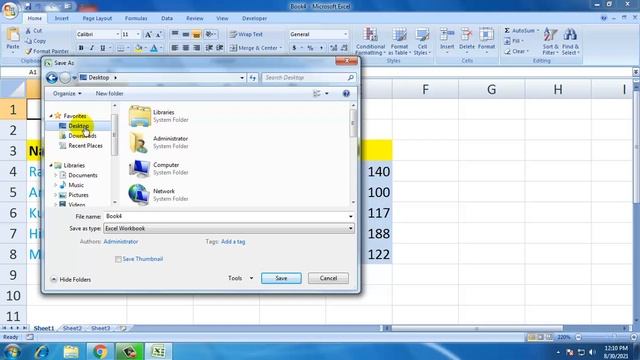Screen dimensions: 640x360
Task: Switch to the Data tab
Action: tap(167, 18)
